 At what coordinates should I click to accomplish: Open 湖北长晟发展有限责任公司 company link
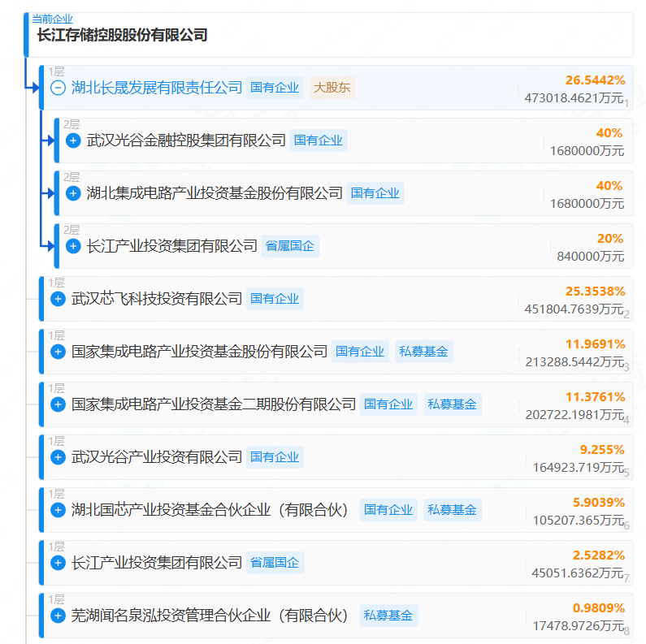coord(157,88)
